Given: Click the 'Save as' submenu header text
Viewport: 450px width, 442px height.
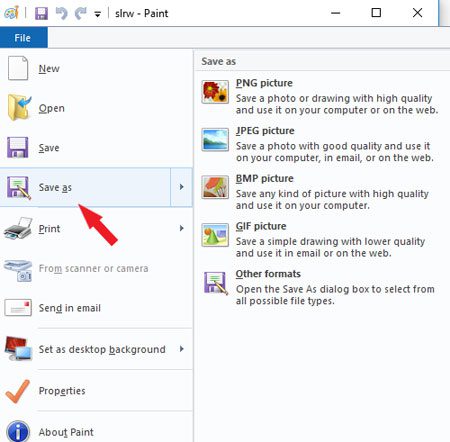Looking at the screenshot, I should 218,61.
